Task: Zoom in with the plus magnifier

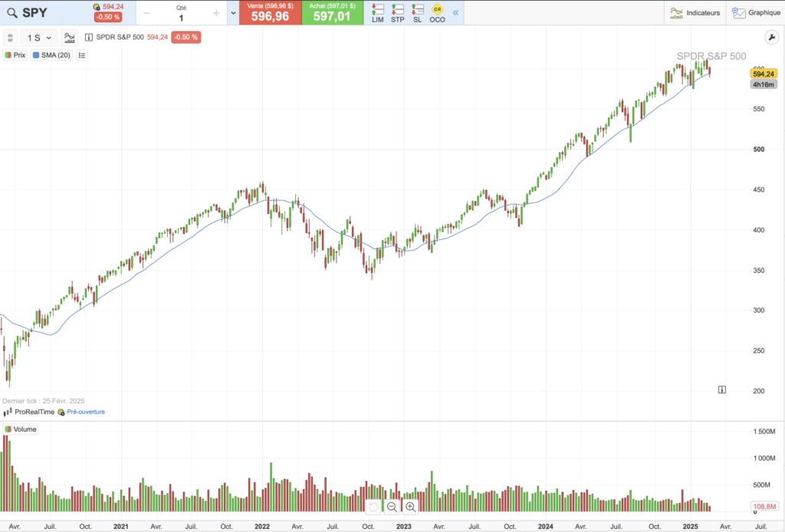Action: point(411,507)
